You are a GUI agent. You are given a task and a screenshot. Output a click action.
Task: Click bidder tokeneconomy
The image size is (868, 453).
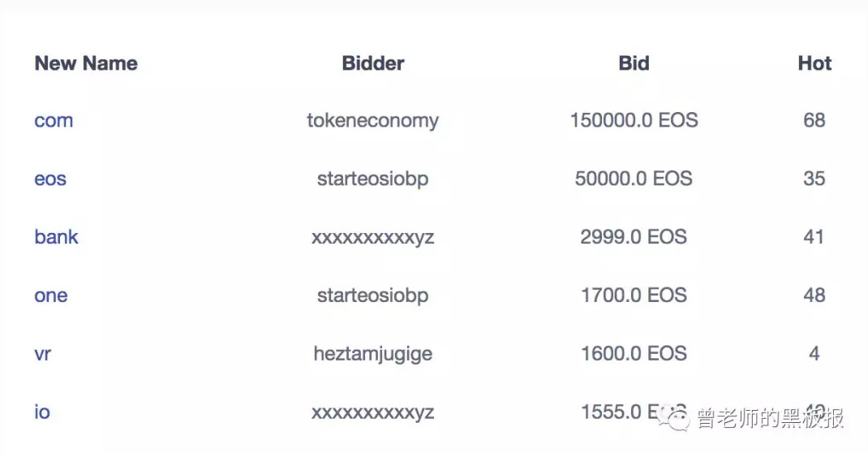pyautogui.click(x=372, y=121)
